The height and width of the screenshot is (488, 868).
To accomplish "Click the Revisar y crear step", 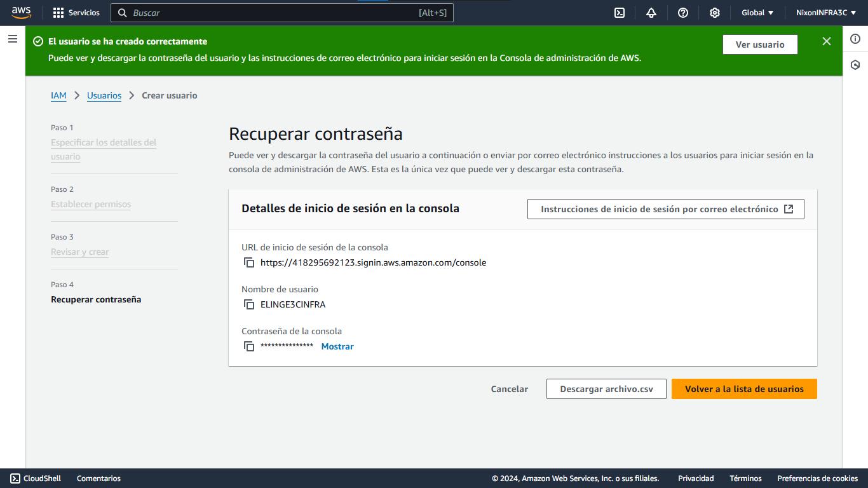I will pyautogui.click(x=80, y=252).
